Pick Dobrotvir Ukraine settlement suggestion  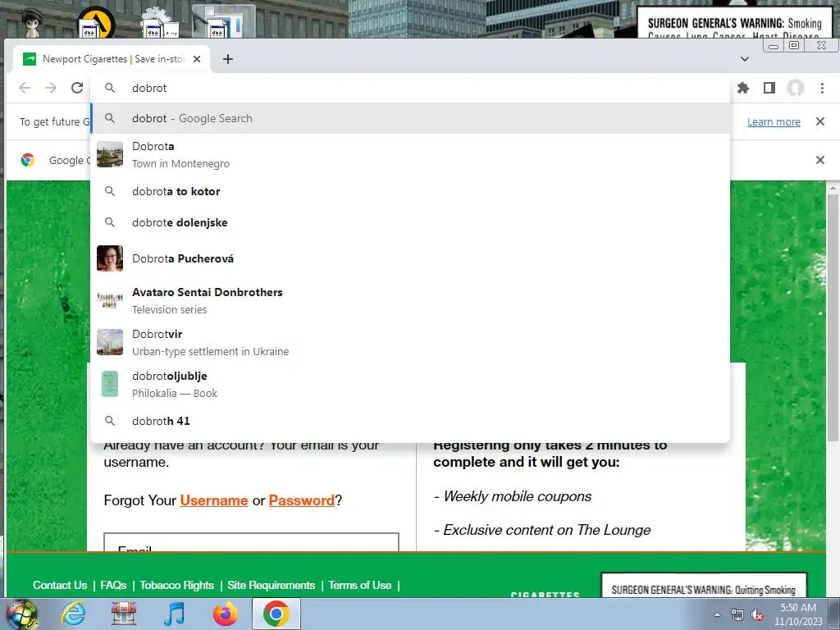[410, 342]
